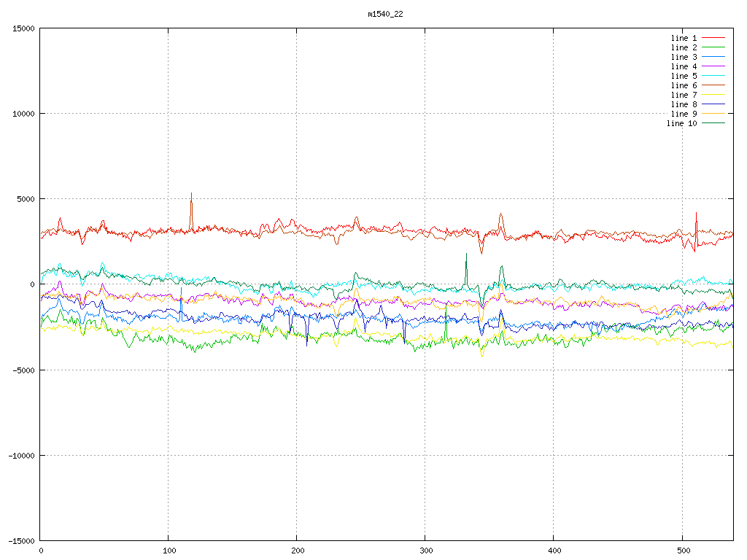
Task: Click the 500 x-axis tick label
Action: 682,551
